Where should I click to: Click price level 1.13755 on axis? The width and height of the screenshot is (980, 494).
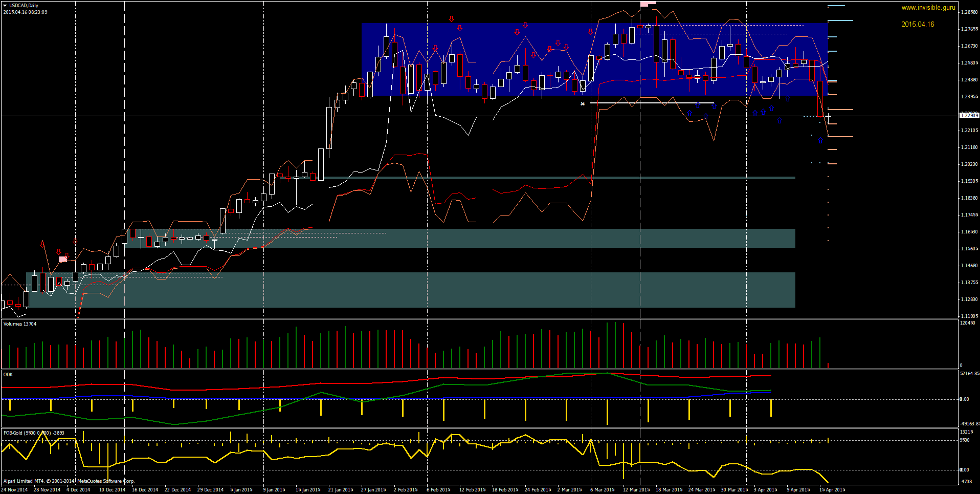pos(969,283)
